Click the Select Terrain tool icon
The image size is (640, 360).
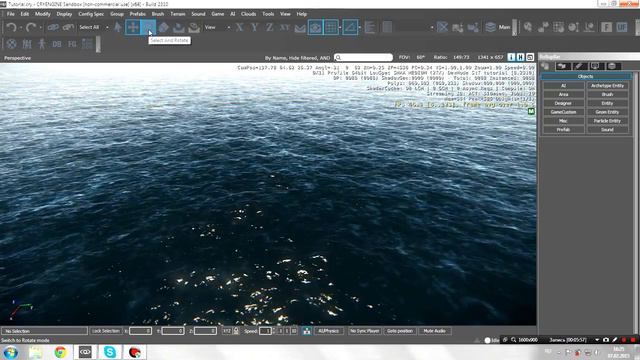(178, 27)
